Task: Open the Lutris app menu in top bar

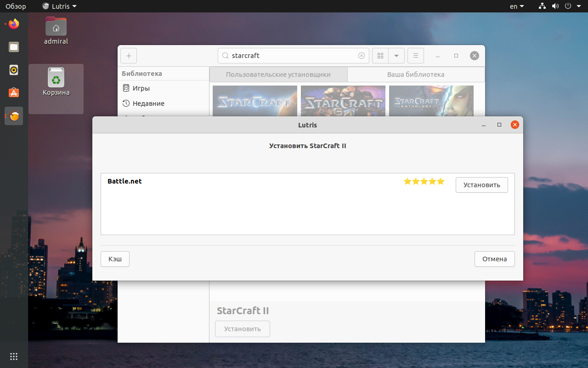Action: (59, 6)
